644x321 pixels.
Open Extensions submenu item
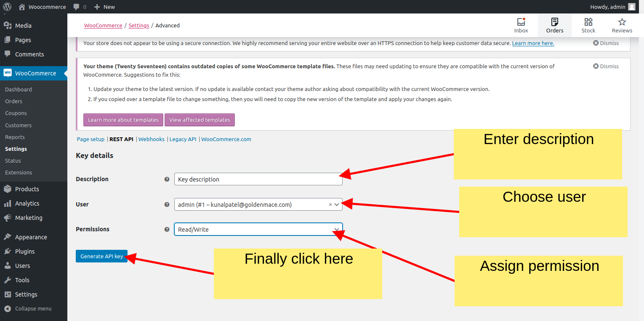pos(19,172)
